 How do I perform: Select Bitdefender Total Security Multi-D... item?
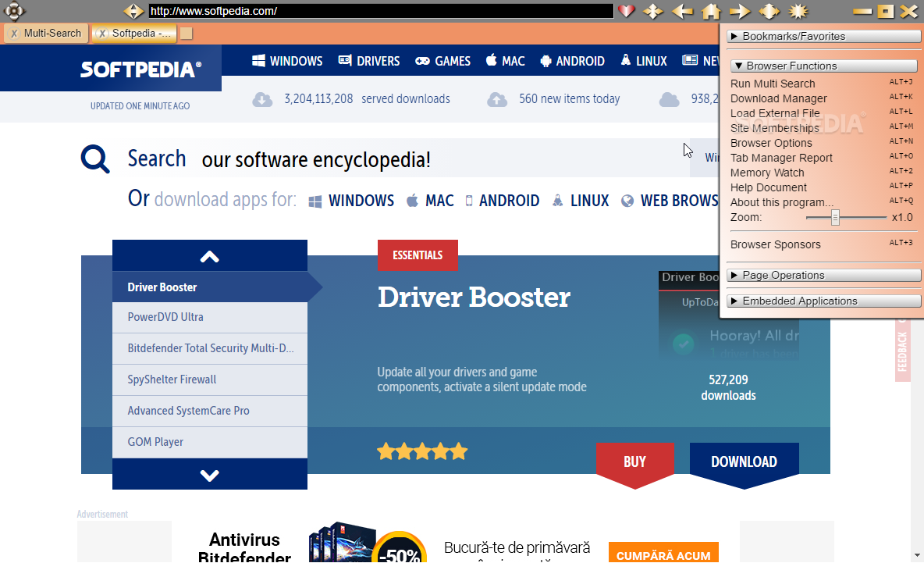(x=210, y=348)
